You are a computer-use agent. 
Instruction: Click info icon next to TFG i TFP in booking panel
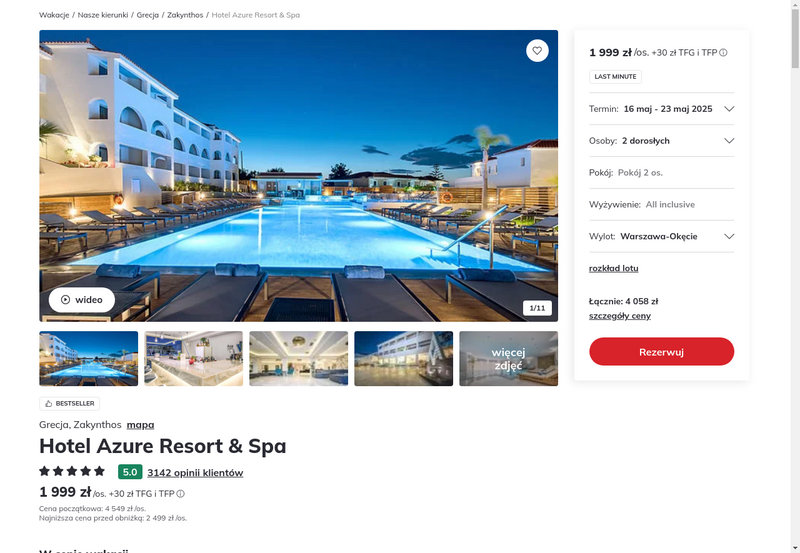tap(723, 53)
